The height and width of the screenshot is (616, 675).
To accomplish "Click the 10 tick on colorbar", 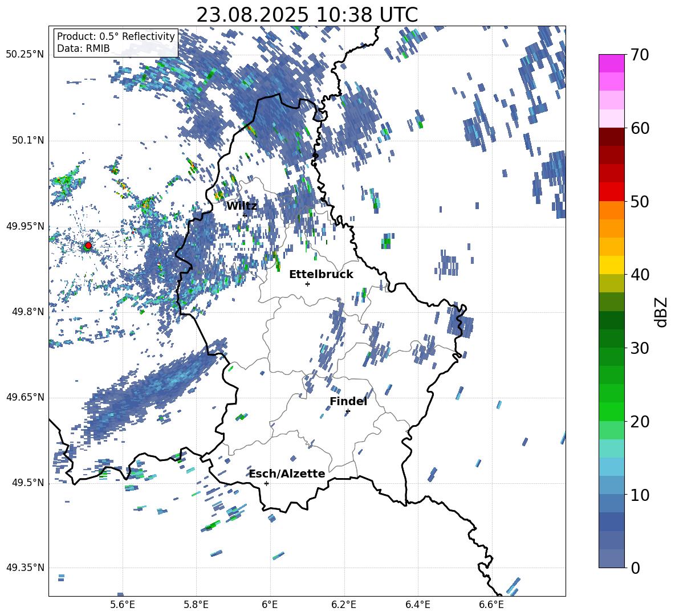I will point(639,495).
